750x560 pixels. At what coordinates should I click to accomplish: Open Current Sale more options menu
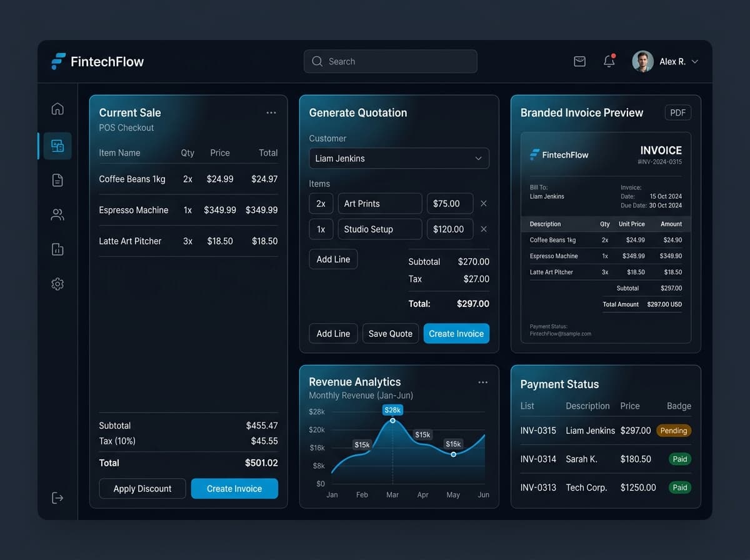[271, 112]
